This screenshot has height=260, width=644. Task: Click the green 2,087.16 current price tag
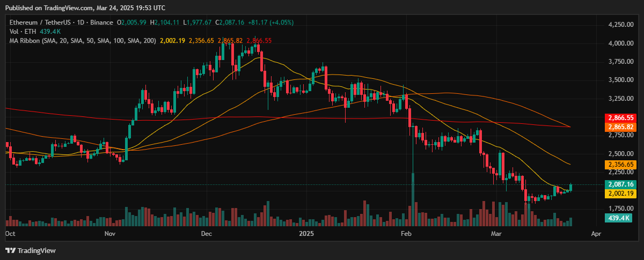[x=620, y=184]
